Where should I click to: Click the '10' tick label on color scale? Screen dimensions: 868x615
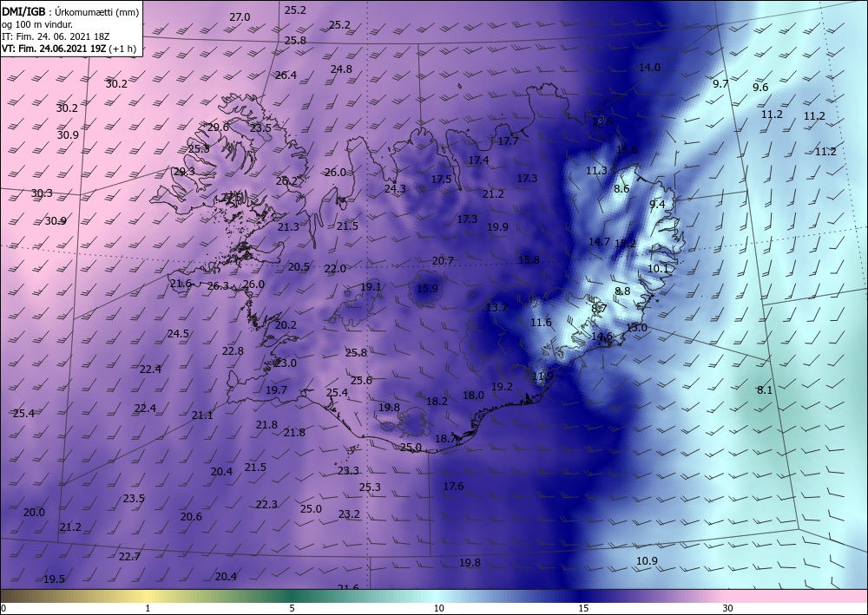(439, 608)
